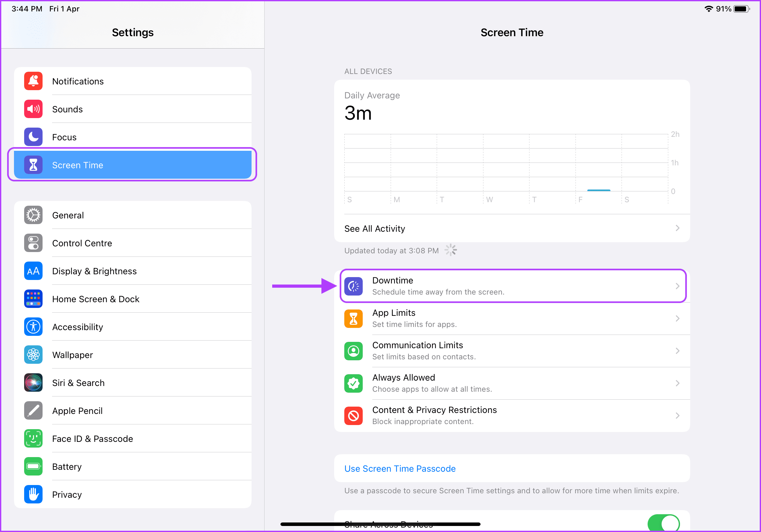Tap the Accessibility figure icon
761x532 pixels.
pyautogui.click(x=33, y=327)
